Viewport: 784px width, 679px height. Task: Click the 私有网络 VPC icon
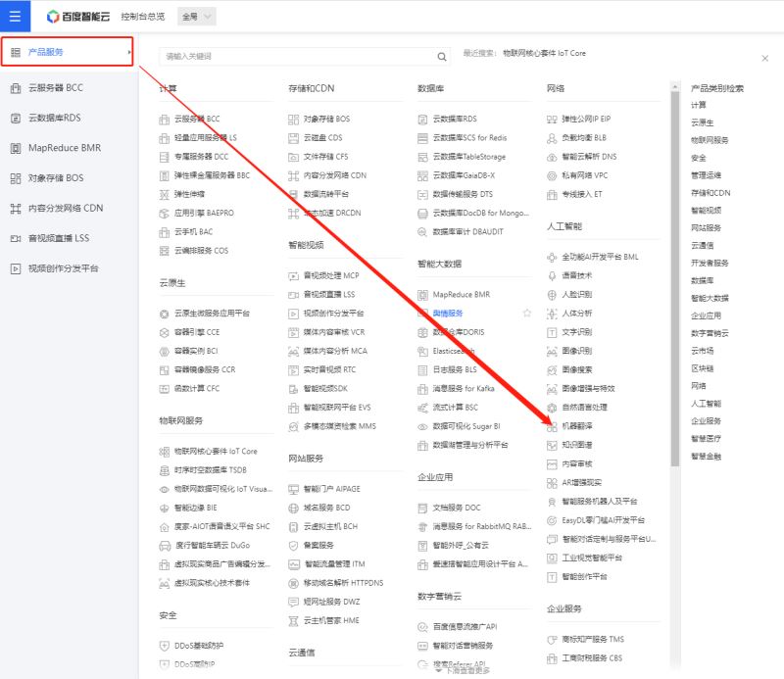(x=552, y=176)
